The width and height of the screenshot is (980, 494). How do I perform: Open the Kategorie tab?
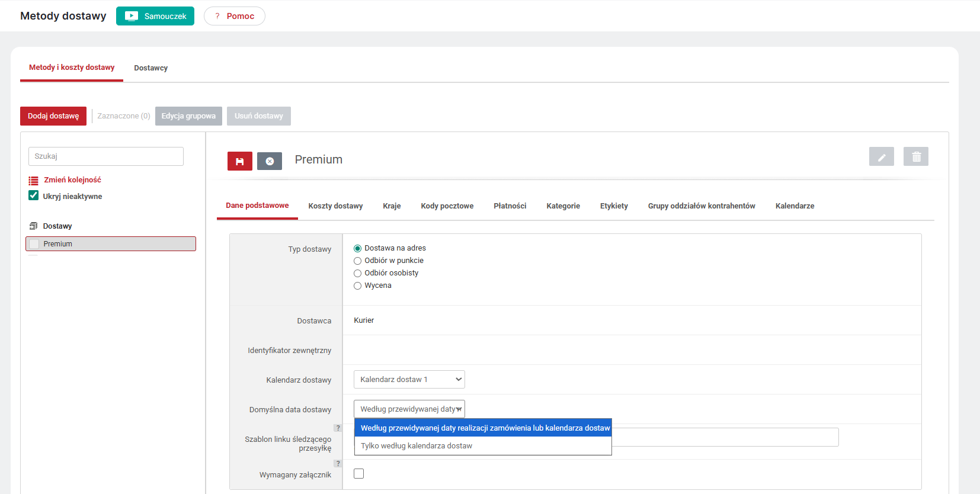point(563,206)
